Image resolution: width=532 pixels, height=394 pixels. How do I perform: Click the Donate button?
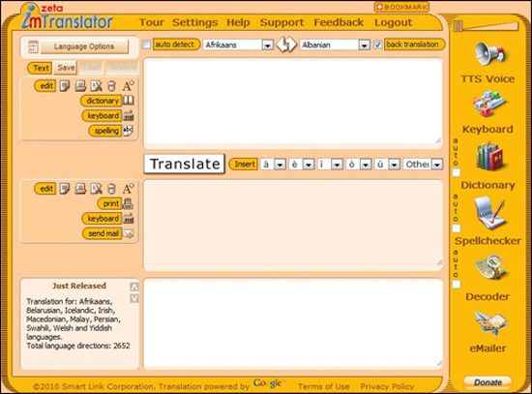(x=488, y=382)
